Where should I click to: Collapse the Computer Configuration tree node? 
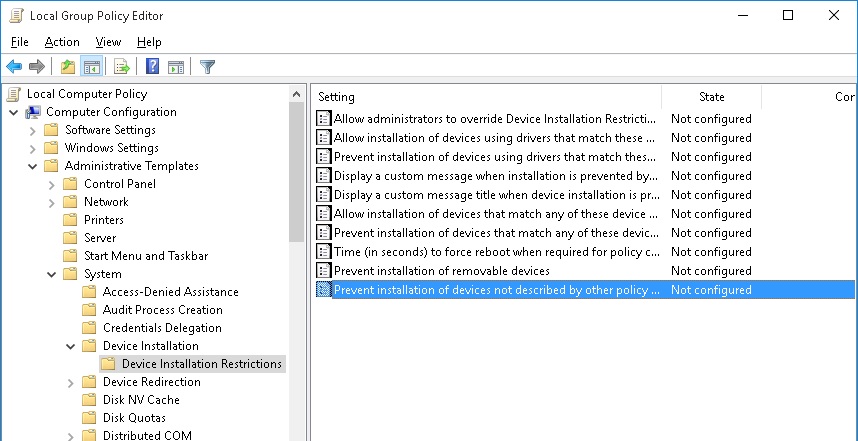[13, 112]
